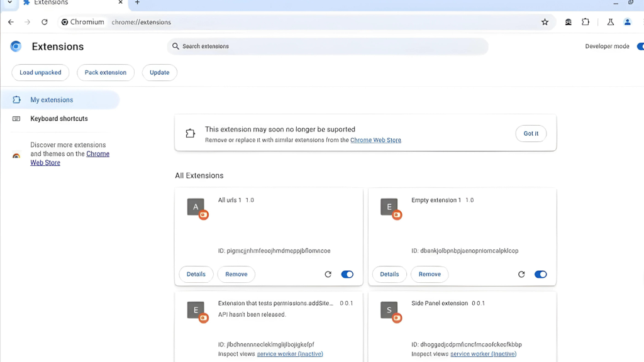Go back using the back arrow

point(11,22)
